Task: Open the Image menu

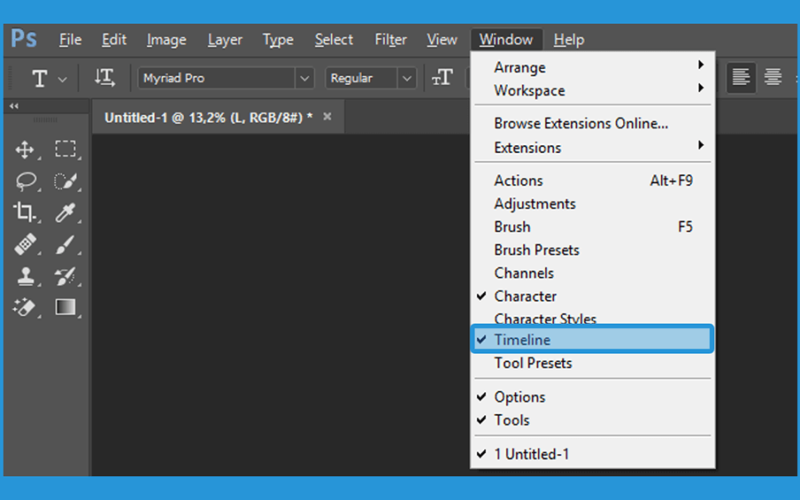Action: coord(166,39)
